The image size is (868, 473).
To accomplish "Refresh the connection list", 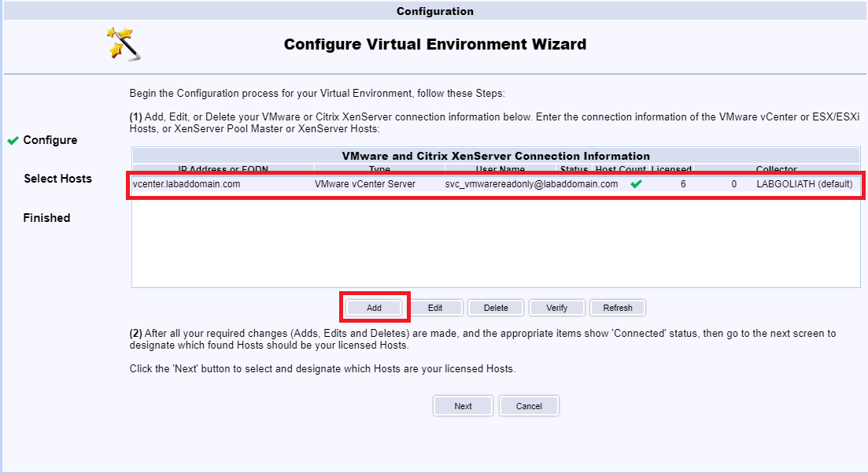I will 618,308.
